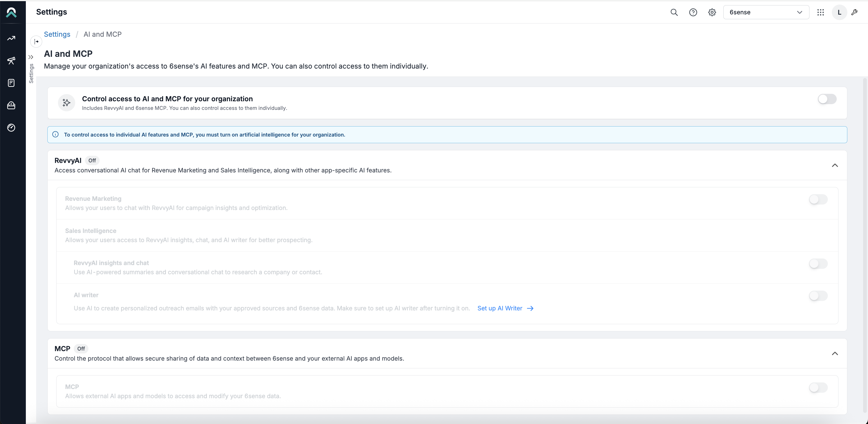Open the telescope discovery sidebar icon
868x424 pixels.
(11, 61)
